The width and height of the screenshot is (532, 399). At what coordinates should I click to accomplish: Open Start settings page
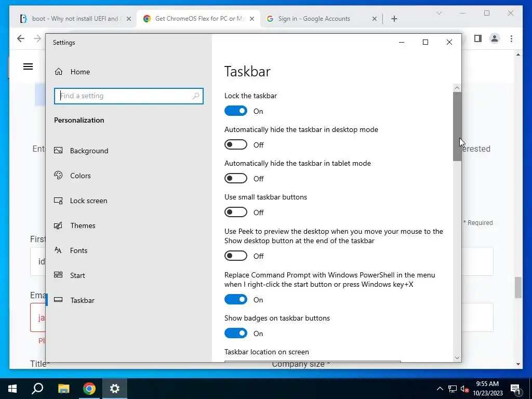pos(70,275)
